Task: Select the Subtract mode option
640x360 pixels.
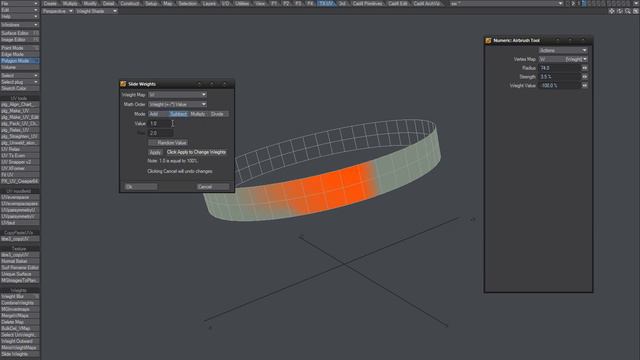Action: click(x=178, y=114)
